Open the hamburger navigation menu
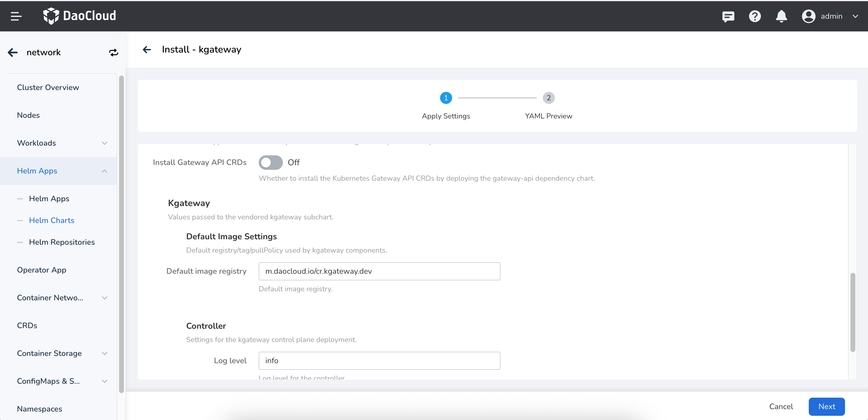The image size is (868, 420). [x=16, y=16]
